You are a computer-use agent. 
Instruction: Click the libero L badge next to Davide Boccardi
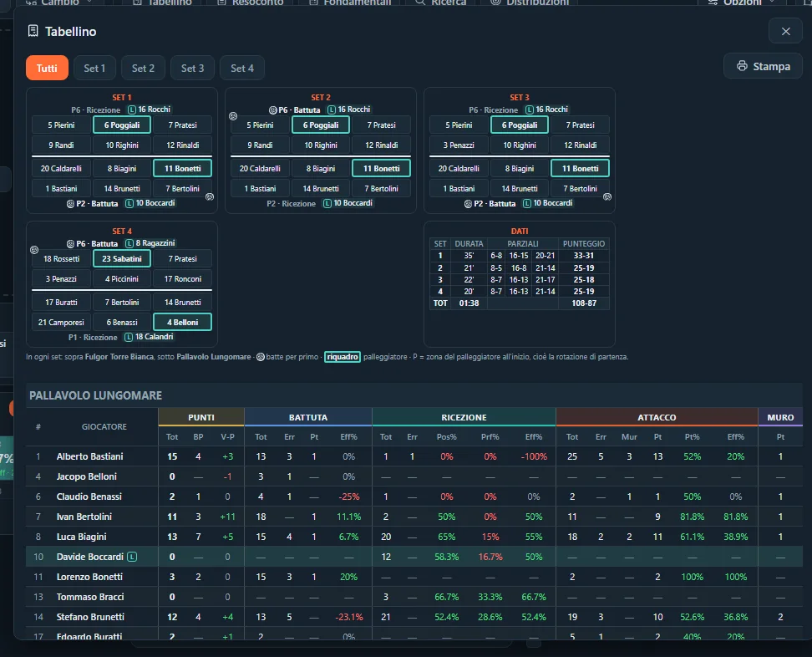point(133,557)
